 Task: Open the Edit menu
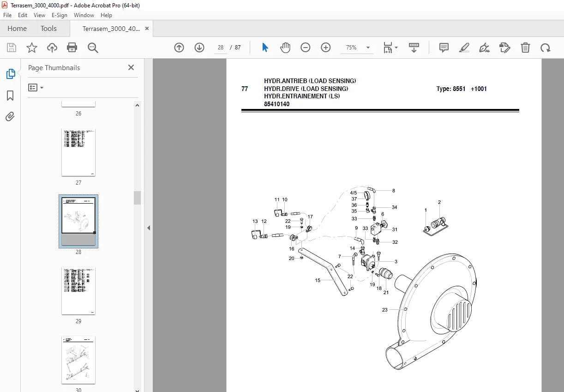click(x=23, y=15)
